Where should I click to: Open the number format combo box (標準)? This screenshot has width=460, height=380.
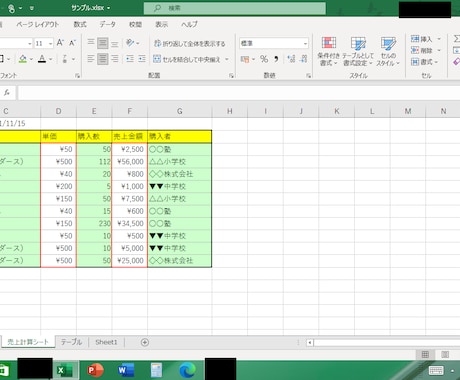tap(274, 43)
